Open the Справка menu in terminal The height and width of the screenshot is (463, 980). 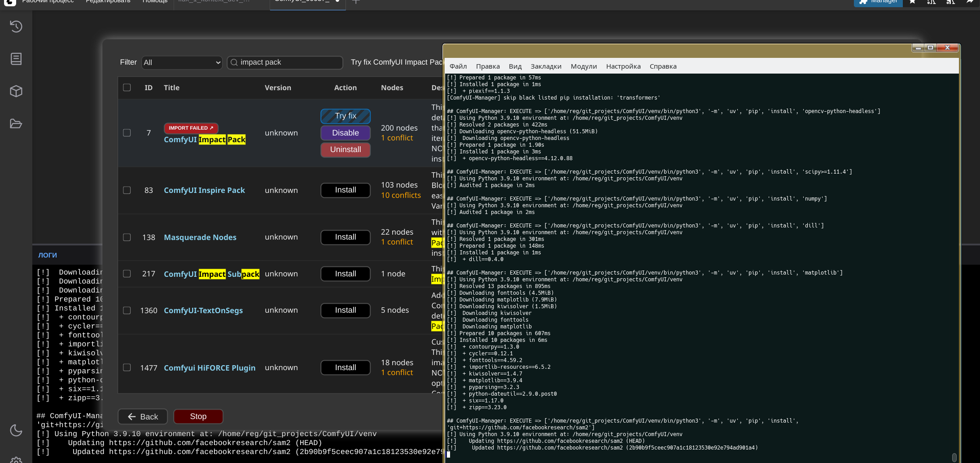coord(663,66)
